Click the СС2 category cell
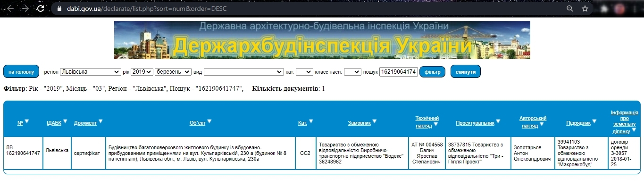Screen dimensions: 644x188 (x=305, y=153)
